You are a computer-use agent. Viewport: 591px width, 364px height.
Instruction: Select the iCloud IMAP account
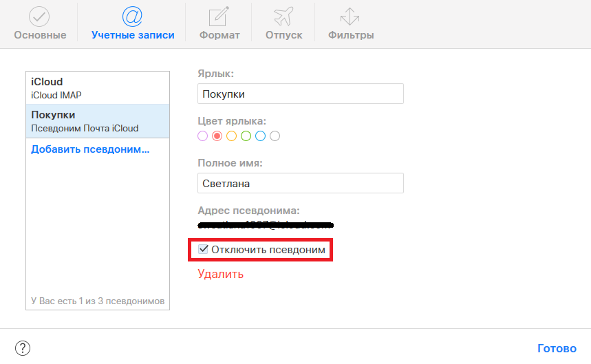tap(97, 88)
